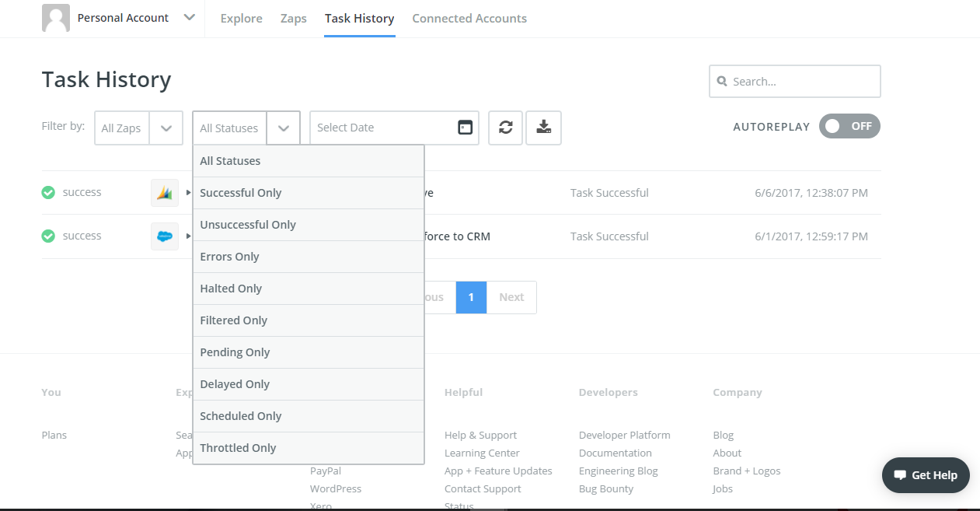The height and width of the screenshot is (511, 980).
Task: Open the All Zaps filter dropdown
Action: pos(138,128)
